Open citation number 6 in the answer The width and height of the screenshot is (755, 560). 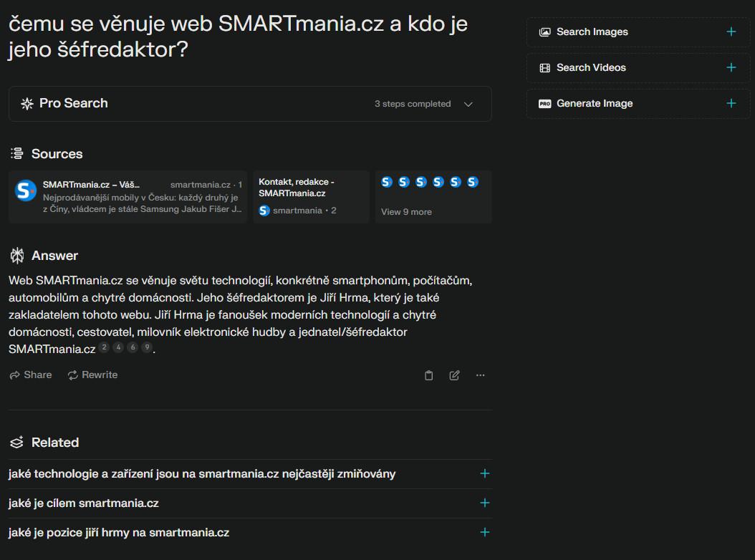point(133,347)
